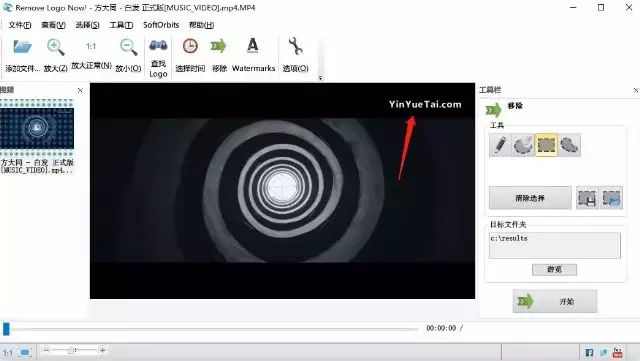This screenshot has height=361, width=640.
Task: Open the 文件(F) menu
Action: pos(20,25)
